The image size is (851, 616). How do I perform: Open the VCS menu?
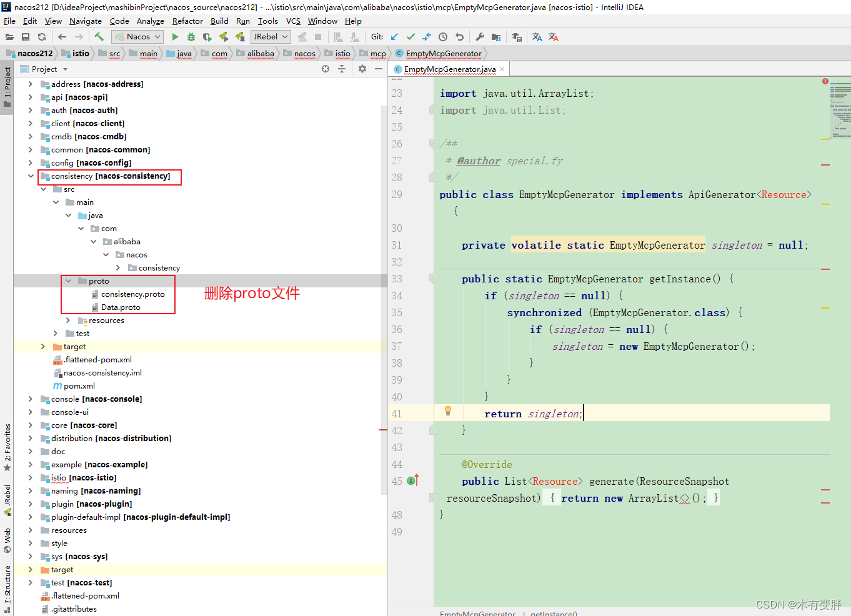click(293, 21)
